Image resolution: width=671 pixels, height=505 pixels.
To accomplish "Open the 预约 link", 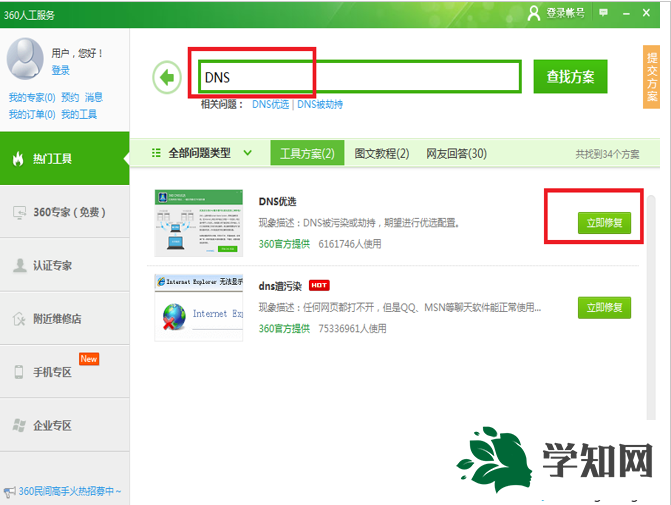I will click(70, 98).
